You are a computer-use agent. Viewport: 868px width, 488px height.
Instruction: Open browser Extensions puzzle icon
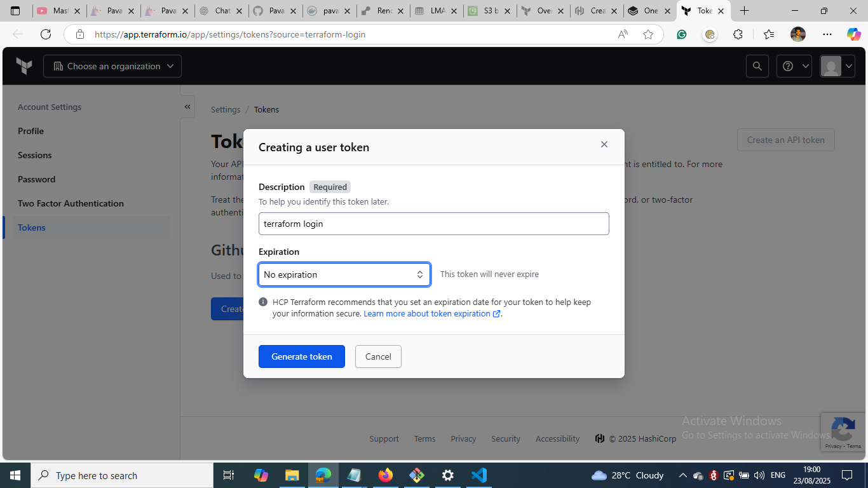tap(738, 34)
